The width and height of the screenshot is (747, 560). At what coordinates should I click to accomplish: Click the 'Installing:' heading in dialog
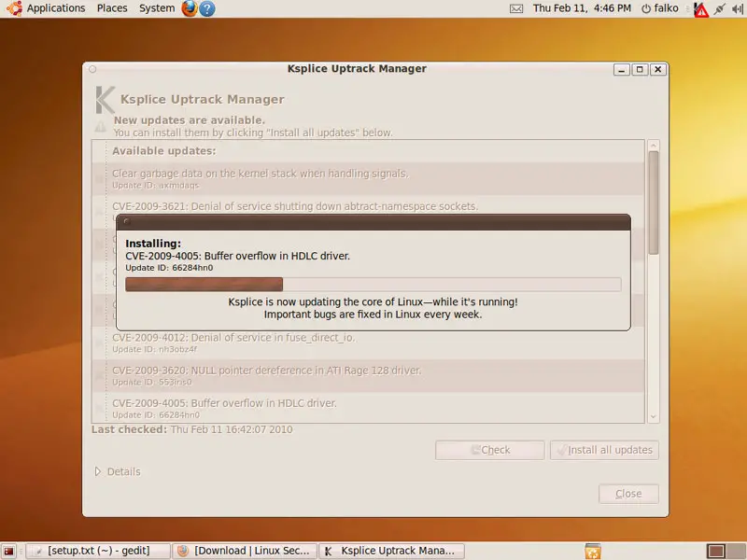(x=153, y=244)
